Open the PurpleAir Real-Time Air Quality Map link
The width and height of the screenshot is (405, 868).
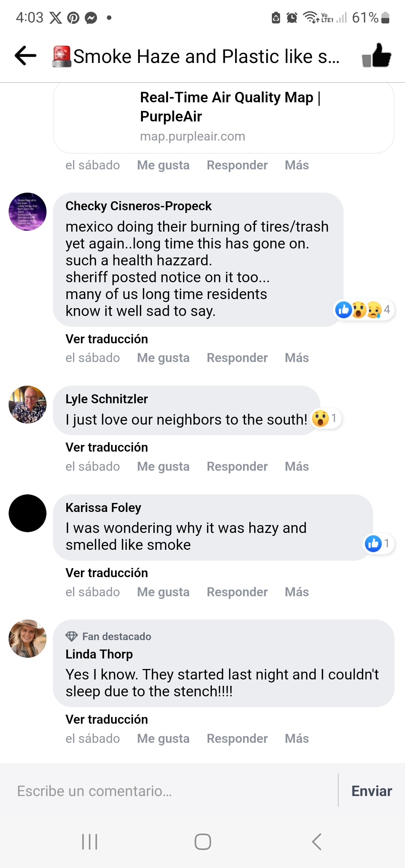223,116
